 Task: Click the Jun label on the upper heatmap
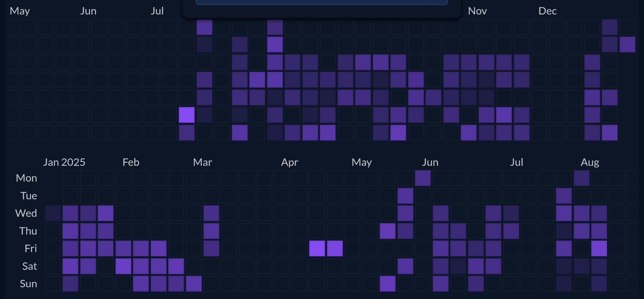[x=88, y=11]
